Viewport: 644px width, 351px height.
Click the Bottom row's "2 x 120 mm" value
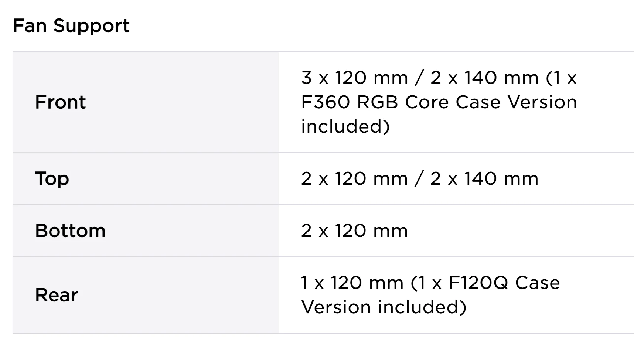click(354, 231)
